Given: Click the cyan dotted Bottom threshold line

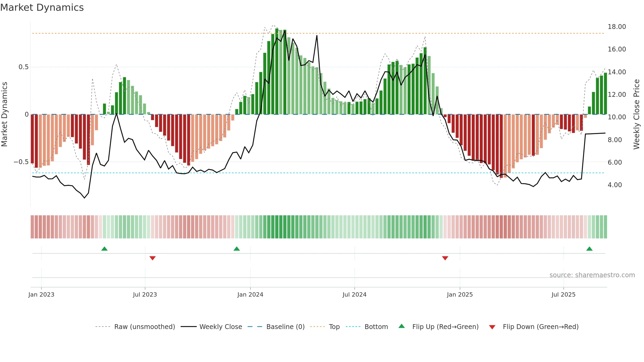Looking at the screenshot, I should click(318, 173).
